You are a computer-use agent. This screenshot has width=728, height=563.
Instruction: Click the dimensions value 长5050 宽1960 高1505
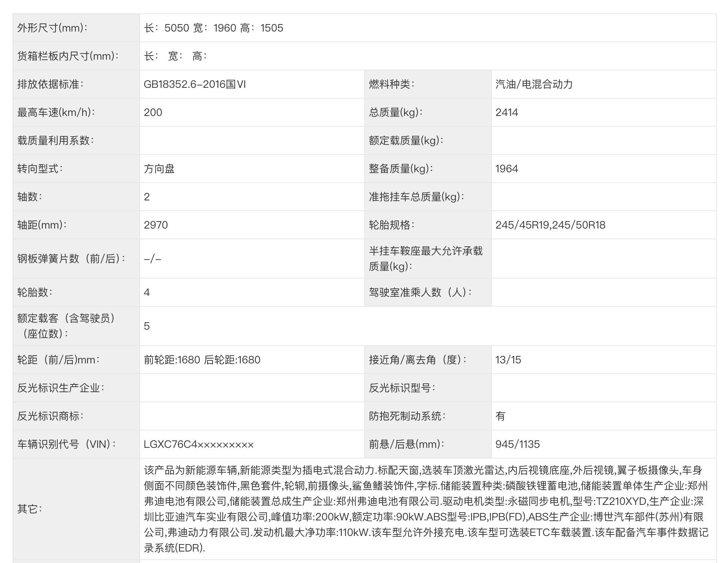(x=214, y=28)
